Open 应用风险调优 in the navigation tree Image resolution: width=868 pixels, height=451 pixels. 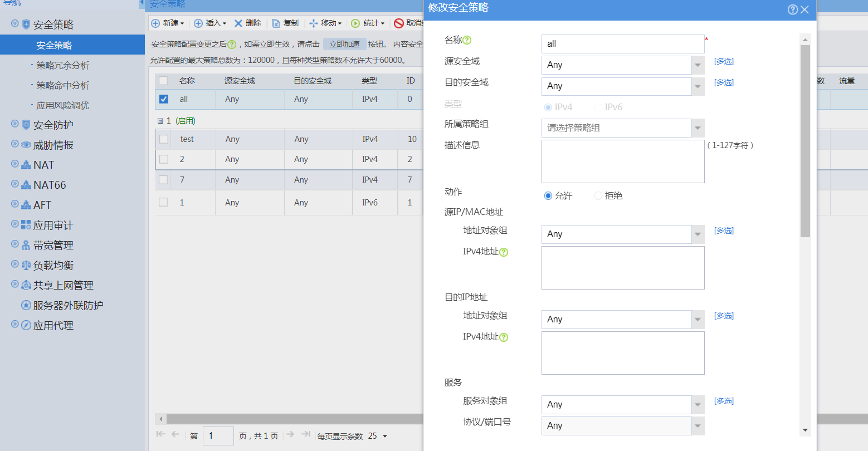62,105
